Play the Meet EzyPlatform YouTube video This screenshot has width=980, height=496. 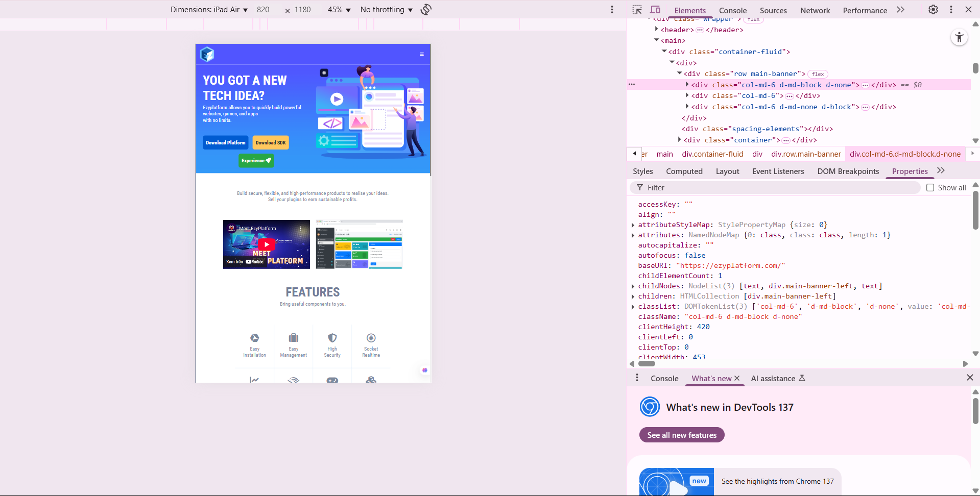[x=267, y=244]
